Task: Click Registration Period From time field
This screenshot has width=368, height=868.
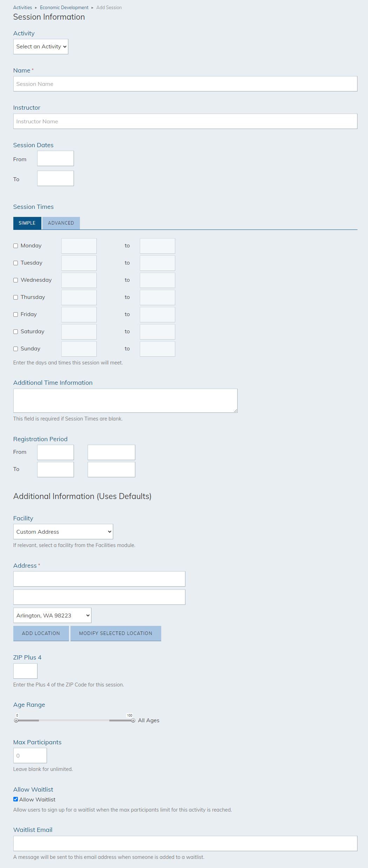Action: pos(111,452)
